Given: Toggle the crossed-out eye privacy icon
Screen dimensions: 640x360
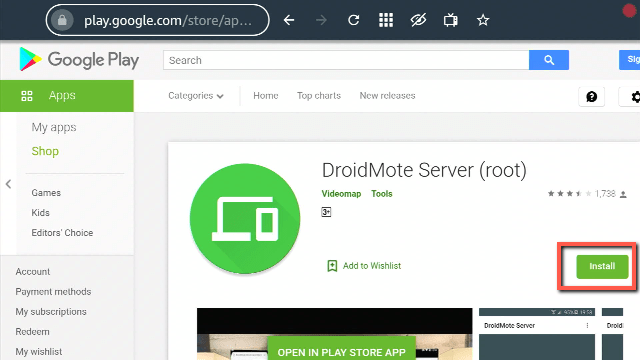Looking at the screenshot, I should (418, 20).
